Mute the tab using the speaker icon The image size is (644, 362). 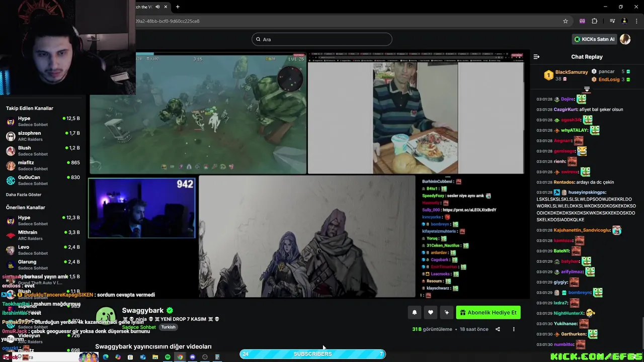(x=157, y=7)
